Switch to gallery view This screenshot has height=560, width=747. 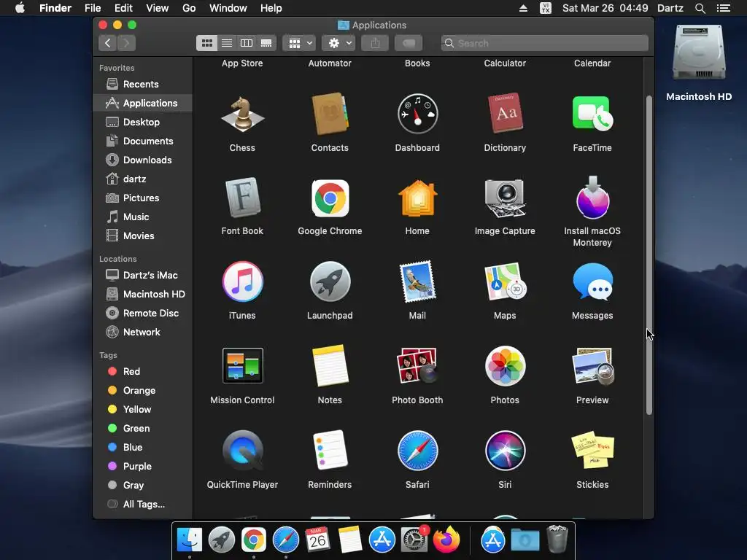(266, 43)
